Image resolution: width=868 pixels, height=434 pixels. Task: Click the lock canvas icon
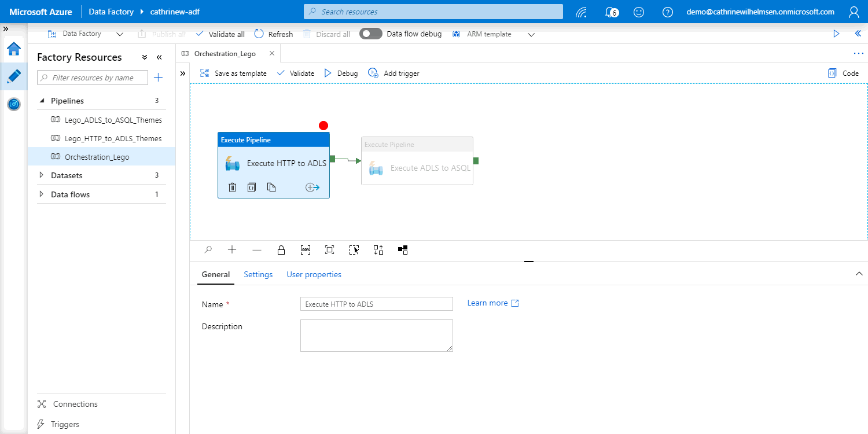pos(281,250)
